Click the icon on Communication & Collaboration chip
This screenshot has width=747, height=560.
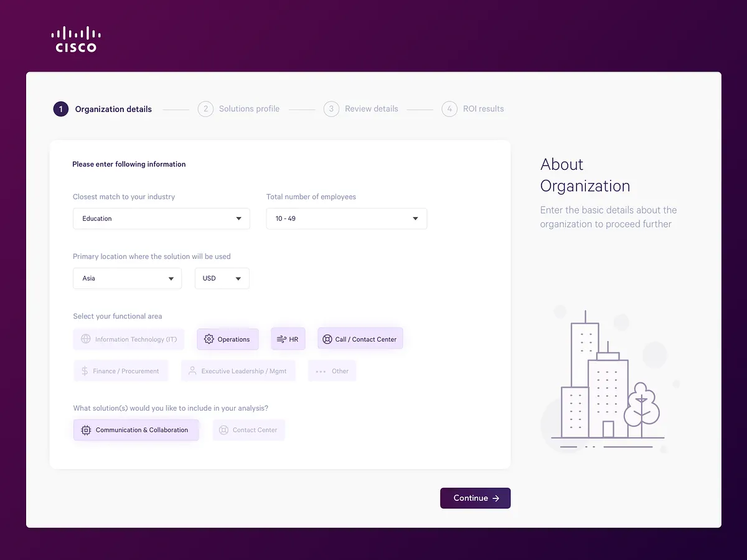pyautogui.click(x=85, y=430)
